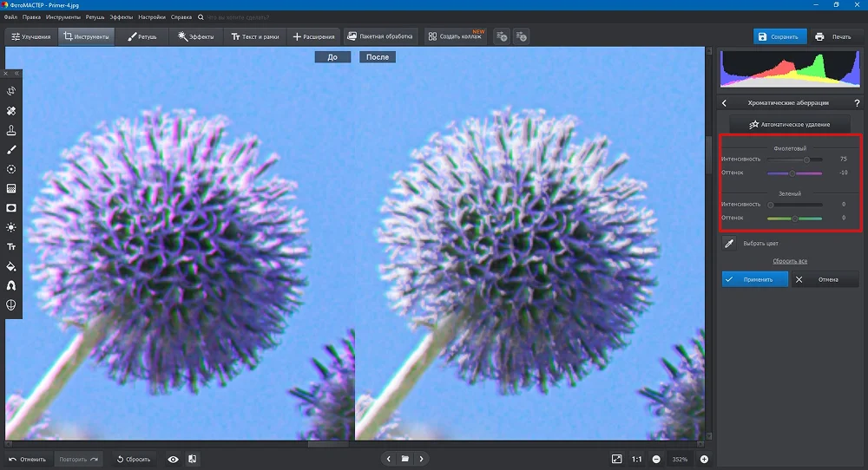This screenshot has width=868, height=470.
Task: Adjust the Зеленый Интенсивность slider
Action: tap(795, 205)
